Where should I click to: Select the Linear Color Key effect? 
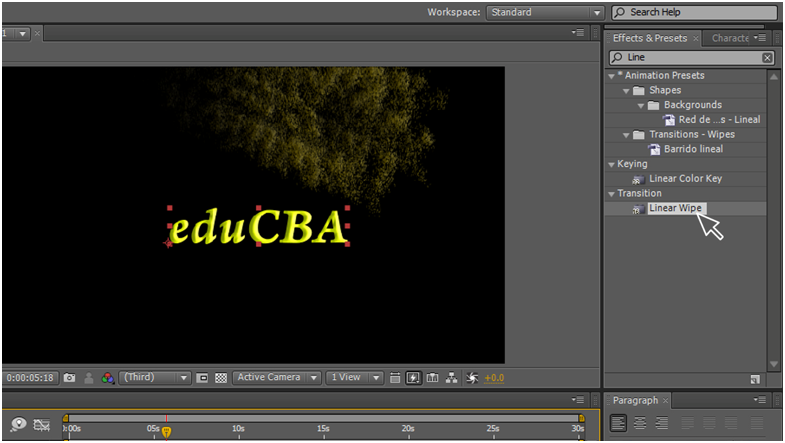tap(685, 179)
